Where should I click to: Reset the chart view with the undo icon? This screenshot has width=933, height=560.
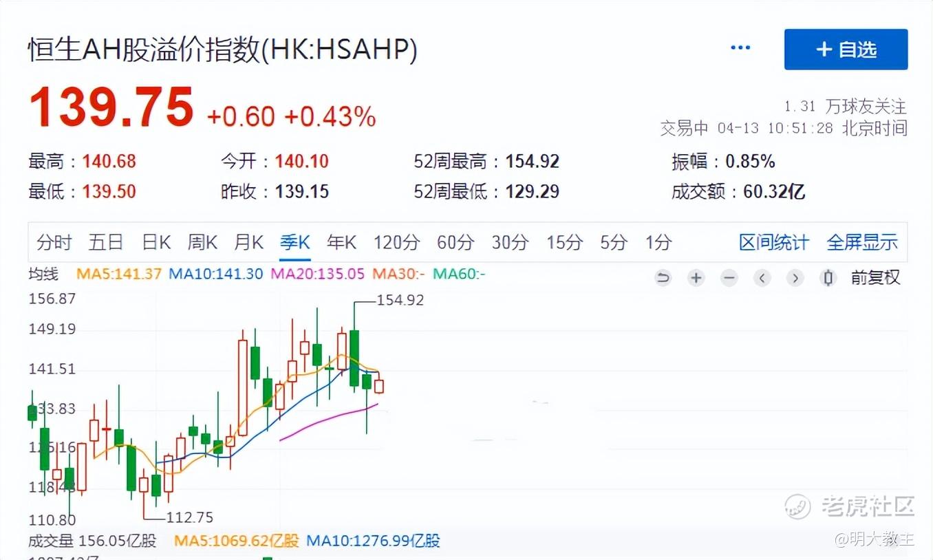point(663,278)
